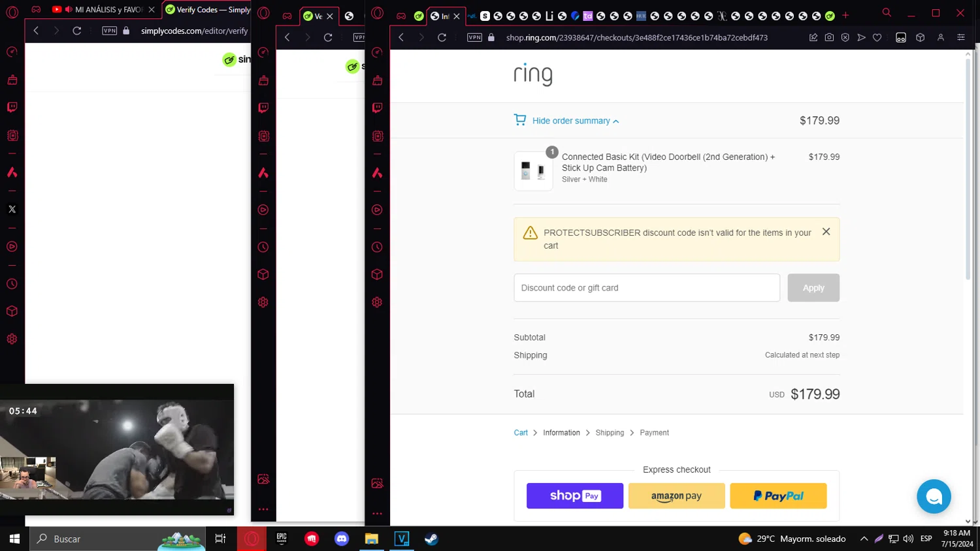Open the settings gear in the middle window sidebar
980x551 pixels.
coord(263,302)
